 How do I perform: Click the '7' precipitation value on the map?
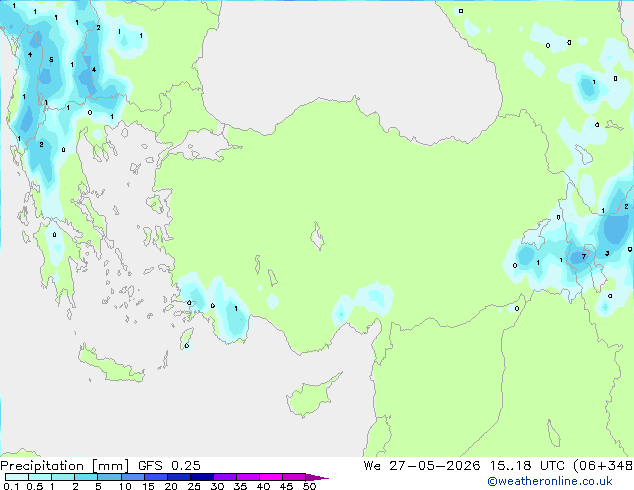pos(583,256)
